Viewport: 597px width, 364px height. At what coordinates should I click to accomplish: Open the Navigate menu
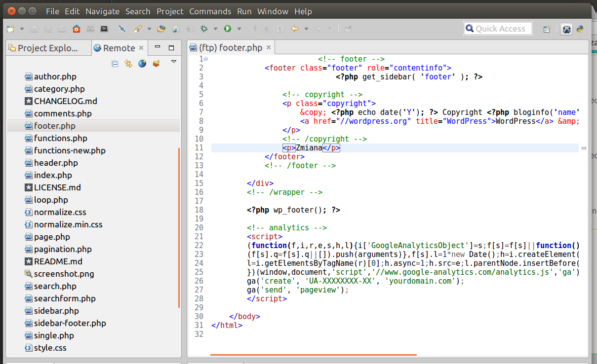click(102, 11)
